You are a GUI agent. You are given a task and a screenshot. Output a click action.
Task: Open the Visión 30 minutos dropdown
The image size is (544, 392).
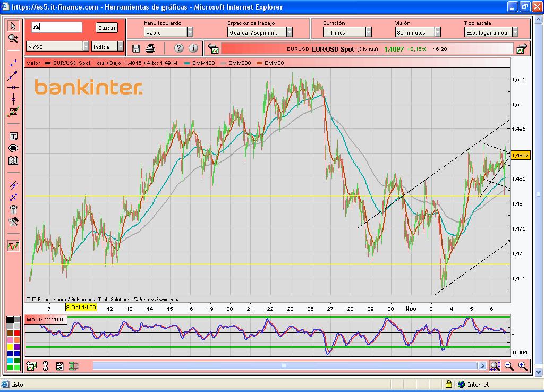coord(418,32)
